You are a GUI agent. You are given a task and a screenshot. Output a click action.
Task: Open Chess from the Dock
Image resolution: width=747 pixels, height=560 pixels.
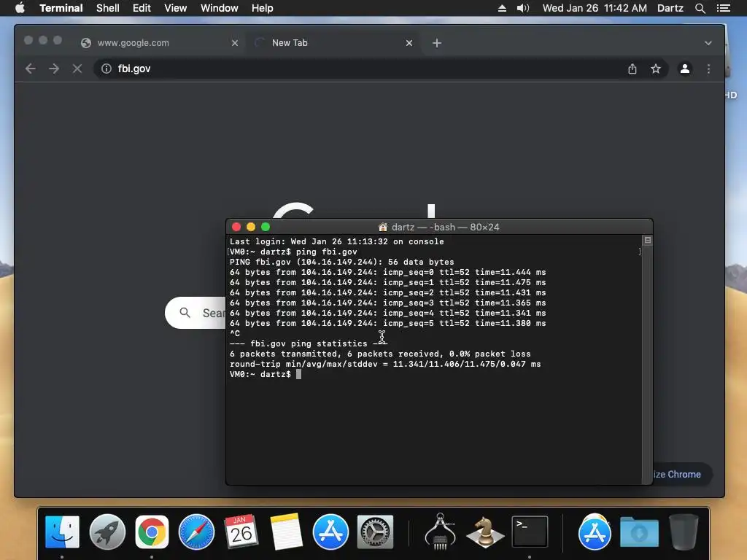485,532
